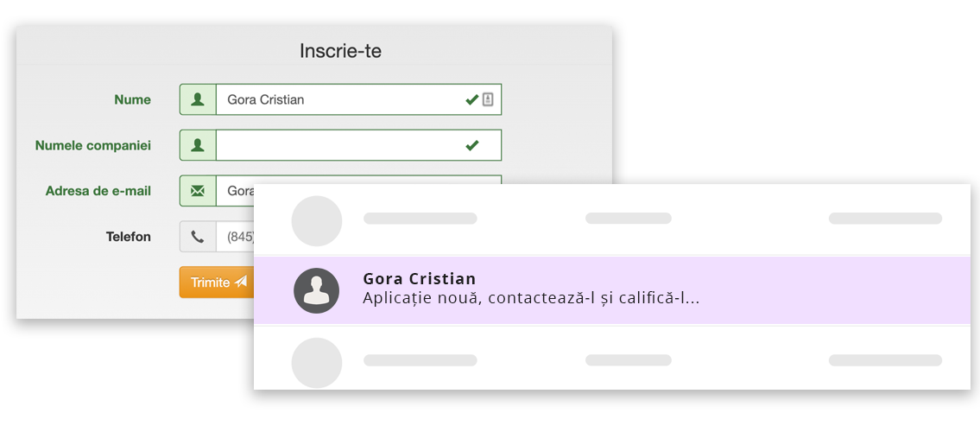Click Gora Cristian's dark avatar icon
The height and width of the screenshot is (432, 980).
tap(317, 290)
